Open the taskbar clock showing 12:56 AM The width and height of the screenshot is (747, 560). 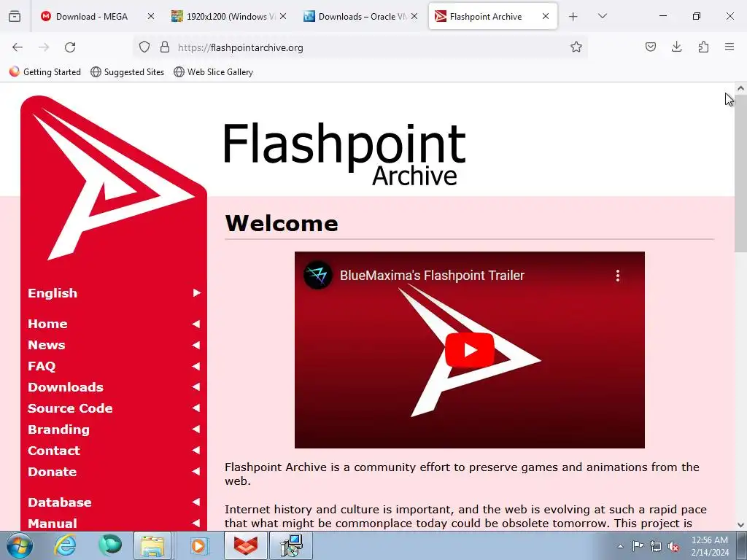710,546
